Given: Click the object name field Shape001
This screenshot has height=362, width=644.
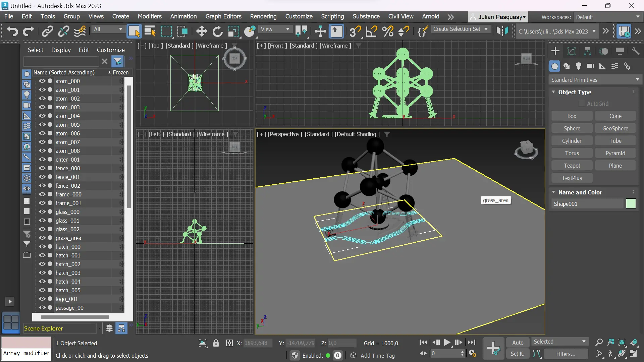Looking at the screenshot, I should [x=587, y=204].
